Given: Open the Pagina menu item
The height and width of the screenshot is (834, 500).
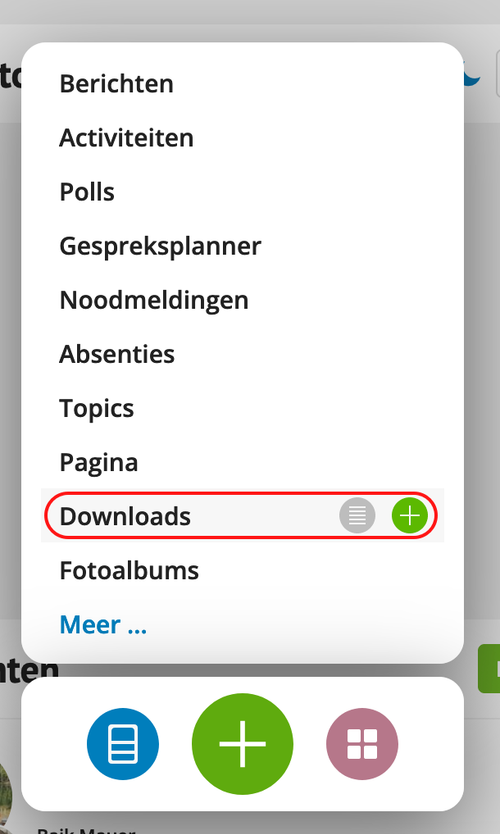Looking at the screenshot, I should coord(99,463).
